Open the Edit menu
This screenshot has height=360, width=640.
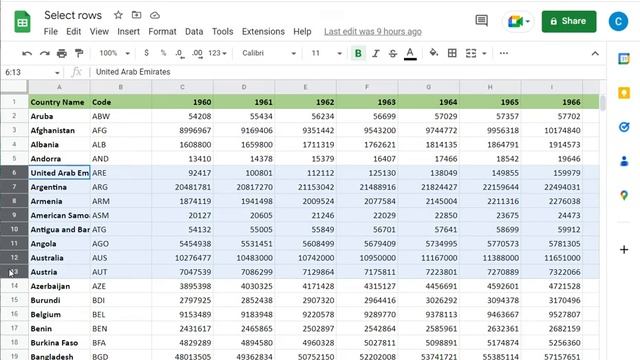tap(73, 31)
